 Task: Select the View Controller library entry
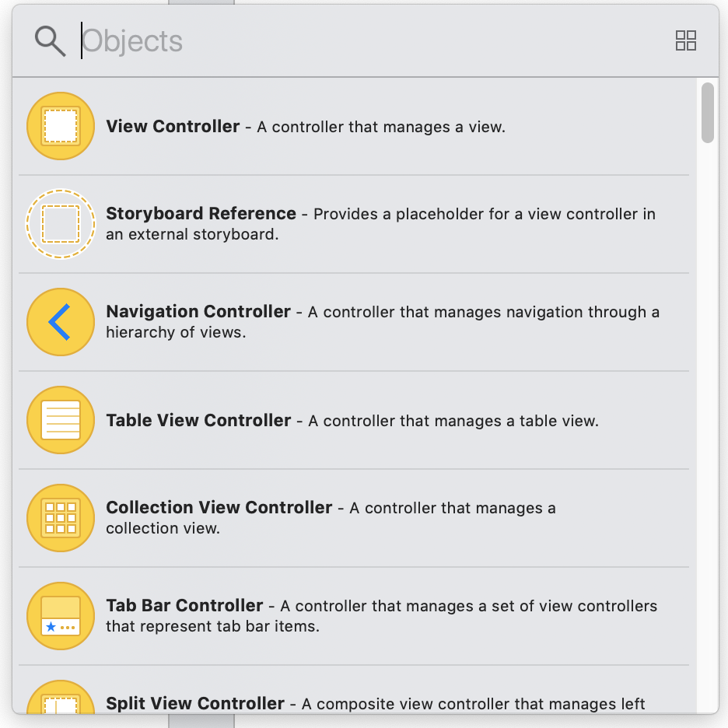pyautogui.click(x=350, y=125)
